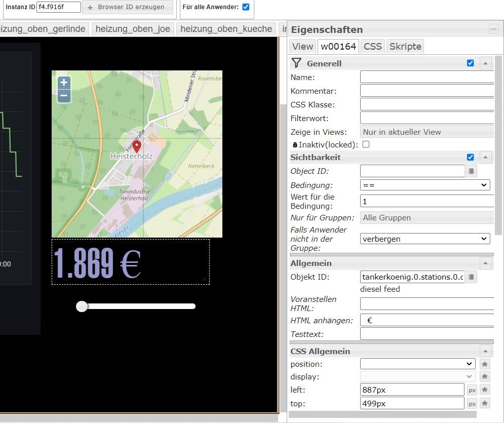Click the filter funnel icon in Generell
The height and width of the screenshot is (423, 504).
(297, 63)
